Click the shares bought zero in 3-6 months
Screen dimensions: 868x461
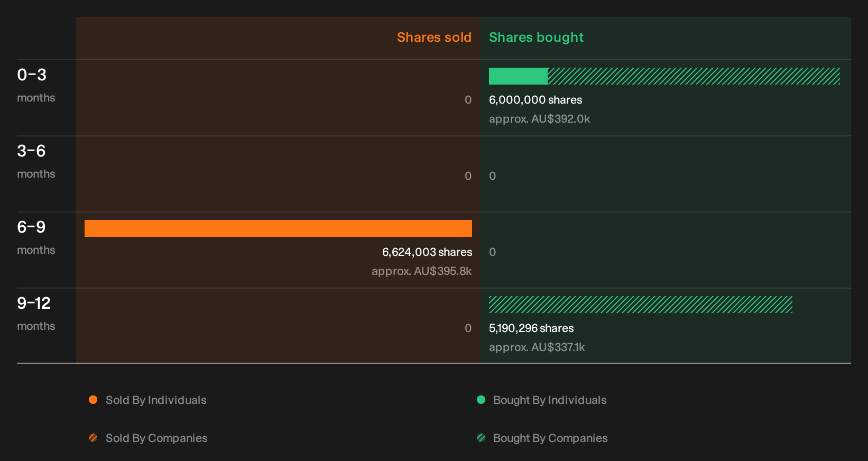point(493,176)
